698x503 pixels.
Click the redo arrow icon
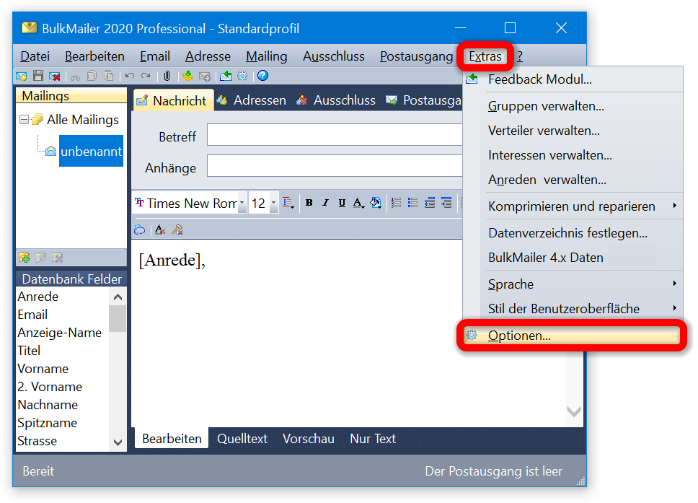[146, 76]
